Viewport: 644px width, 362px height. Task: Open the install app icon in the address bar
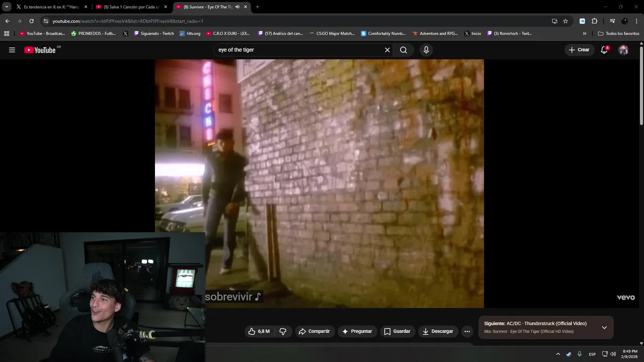tap(554, 21)
